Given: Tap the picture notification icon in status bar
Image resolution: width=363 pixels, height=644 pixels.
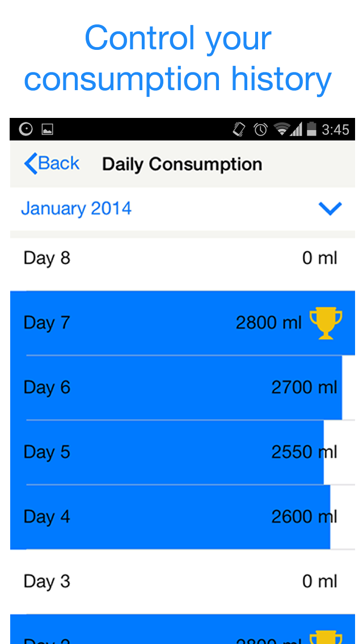Looking at the screenshot, I should click(47, 130).
